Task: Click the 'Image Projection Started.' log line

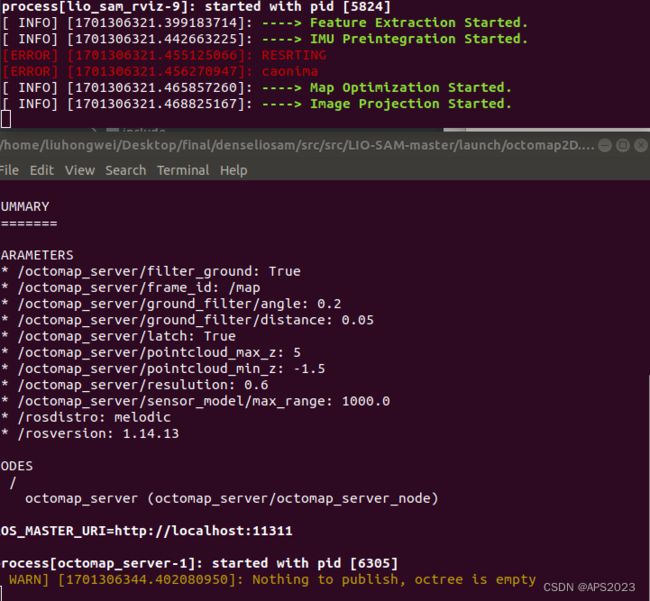Action: tap(257, 104)
